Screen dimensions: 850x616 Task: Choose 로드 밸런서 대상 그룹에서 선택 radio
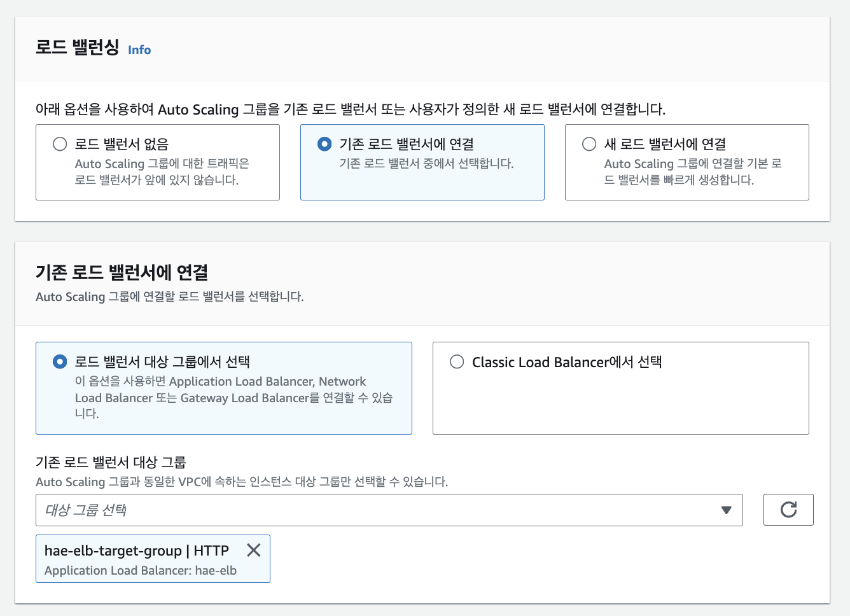tap(60, 361)
